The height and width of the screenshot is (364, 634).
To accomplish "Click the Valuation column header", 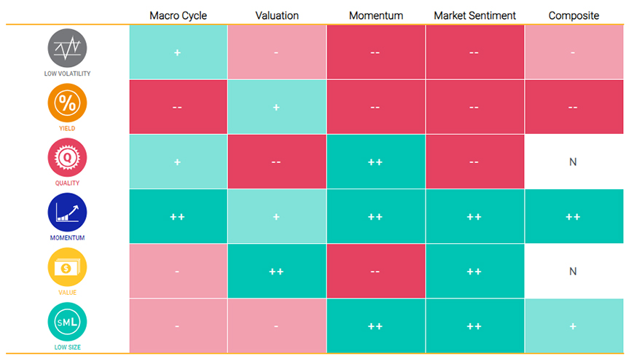I will coord(276,15).
